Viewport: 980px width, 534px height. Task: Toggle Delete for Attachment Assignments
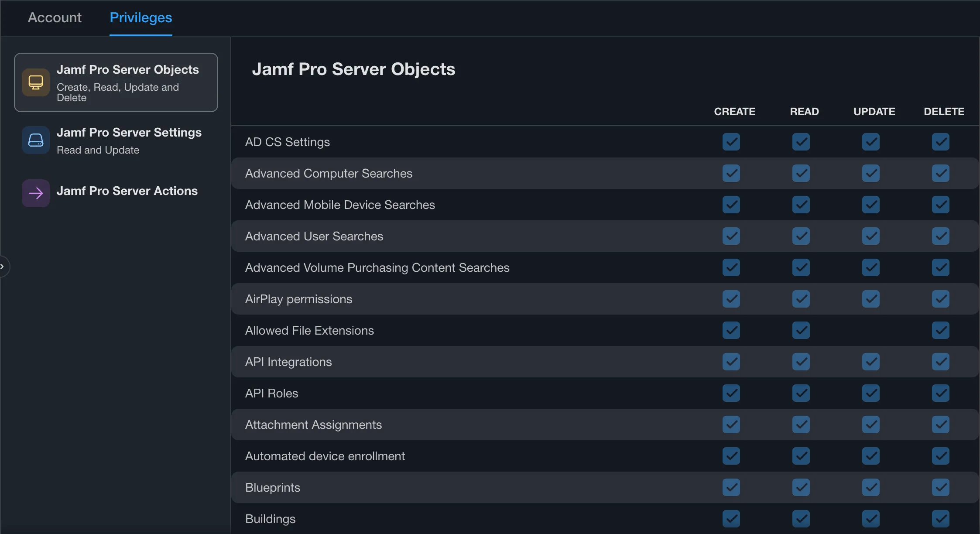[941, 424]
